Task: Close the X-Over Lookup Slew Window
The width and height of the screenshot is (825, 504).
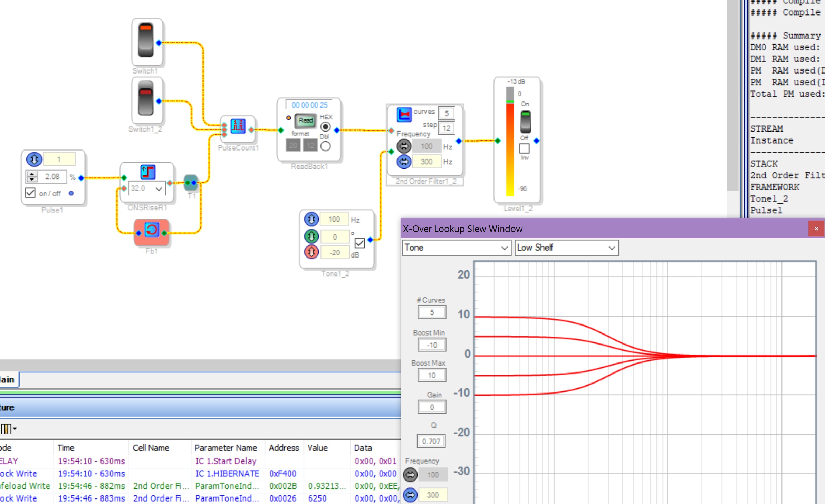Action: (x=816, y=229)
